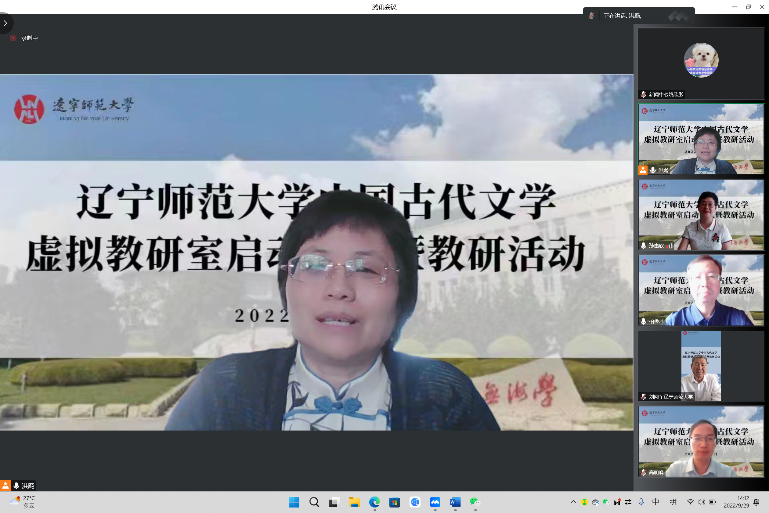Image resolution: width=769 pixels, height=513 pixels.
Task: Open the weather widget in taskbar
Action: (22, 501)
